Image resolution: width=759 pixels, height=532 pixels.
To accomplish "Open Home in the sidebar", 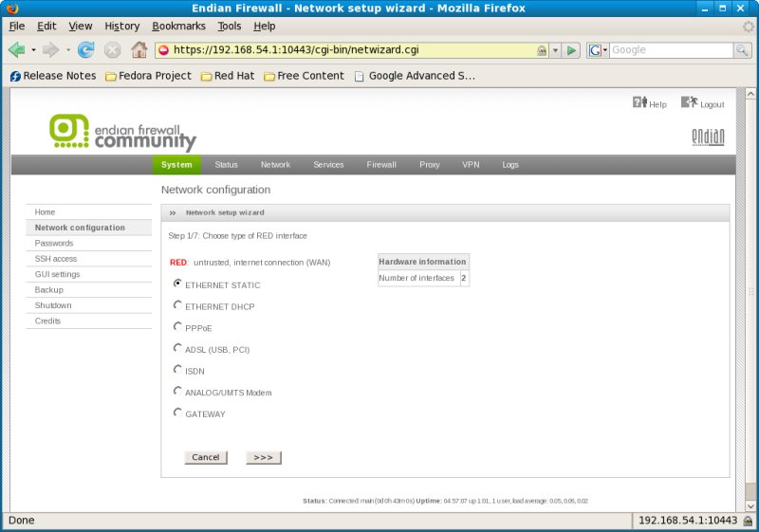I will (88, 212).
